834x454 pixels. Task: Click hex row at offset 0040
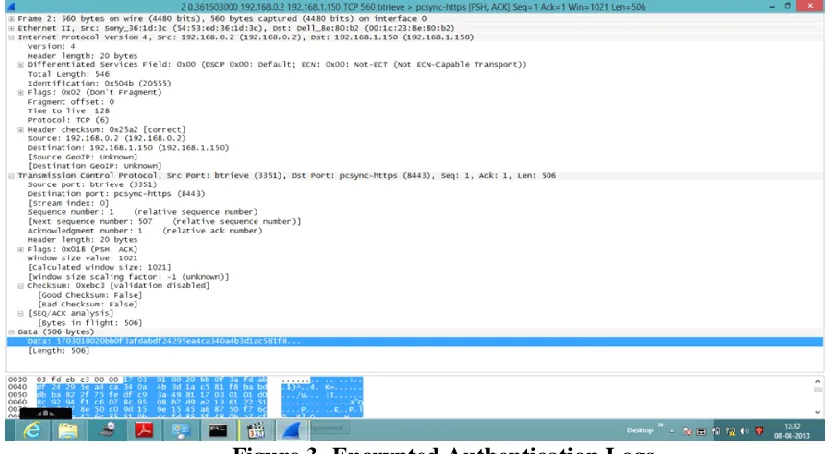point(186,388)
